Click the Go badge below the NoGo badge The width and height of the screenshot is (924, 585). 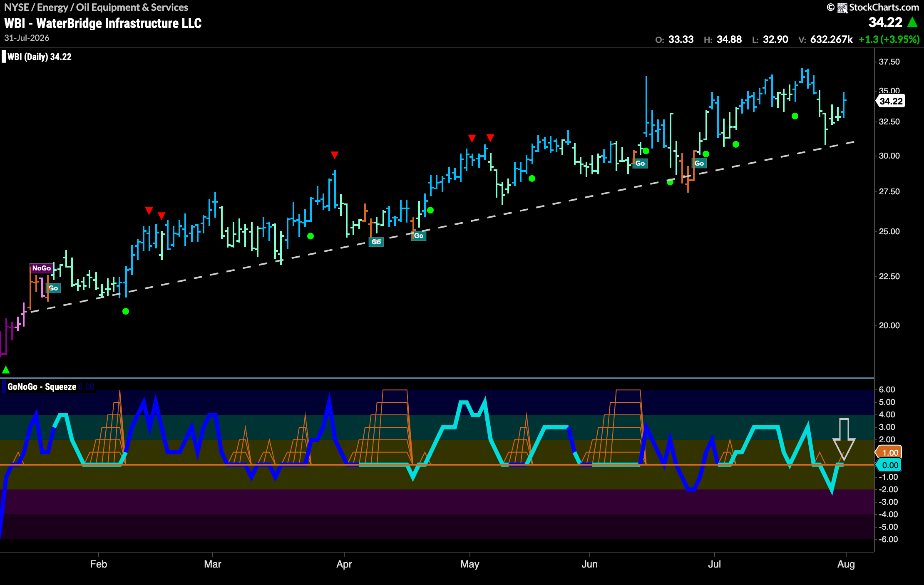pyautogui.click(x=53, y=288)
